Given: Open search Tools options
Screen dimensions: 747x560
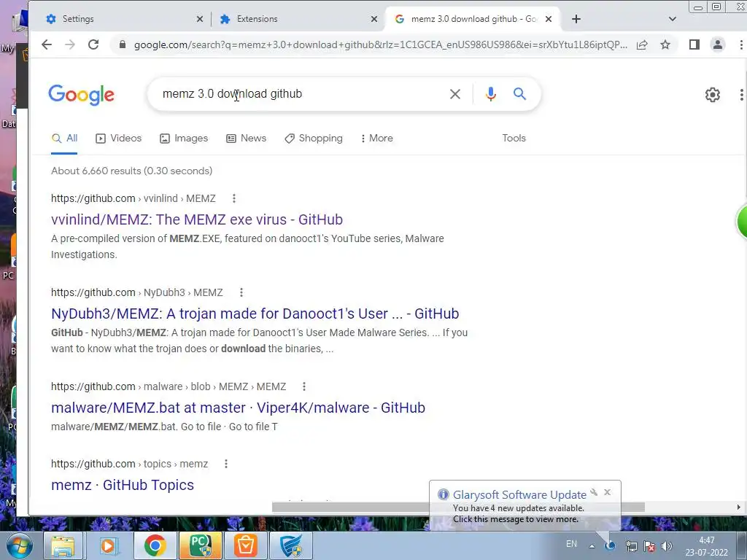Looking at the screenshot, I should (x=514, y=138).
